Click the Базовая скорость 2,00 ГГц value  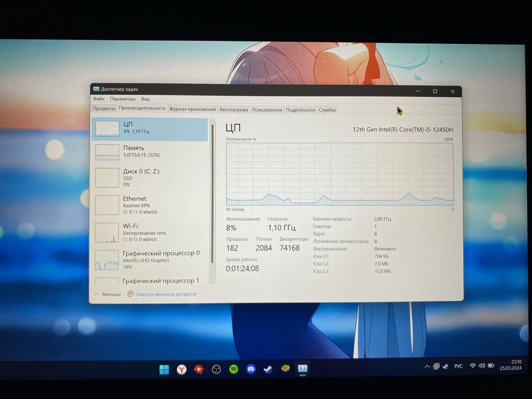coord(383,219)
